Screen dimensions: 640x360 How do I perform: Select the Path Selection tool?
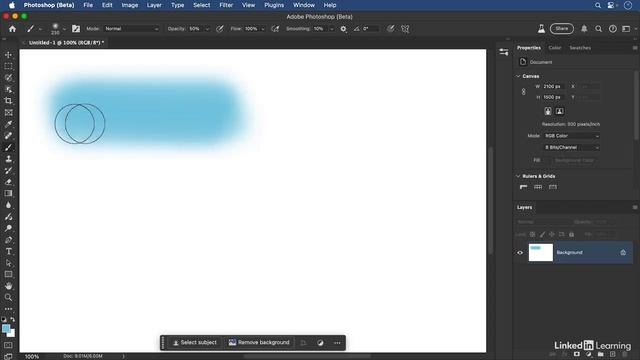click(x=8, y=263)
